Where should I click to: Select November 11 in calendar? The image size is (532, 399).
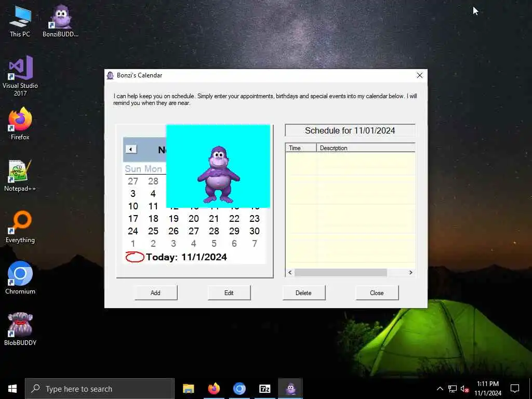[x=153, y=206]
